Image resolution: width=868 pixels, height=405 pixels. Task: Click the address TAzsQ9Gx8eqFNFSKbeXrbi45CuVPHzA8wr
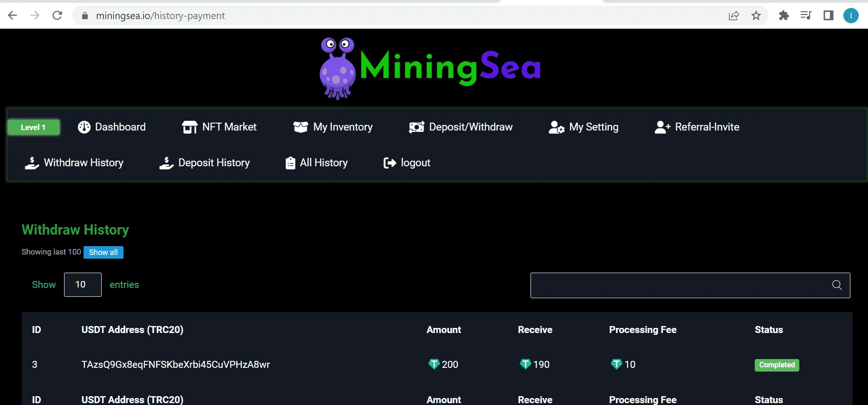pyautogui.click(x=175, y=365)
